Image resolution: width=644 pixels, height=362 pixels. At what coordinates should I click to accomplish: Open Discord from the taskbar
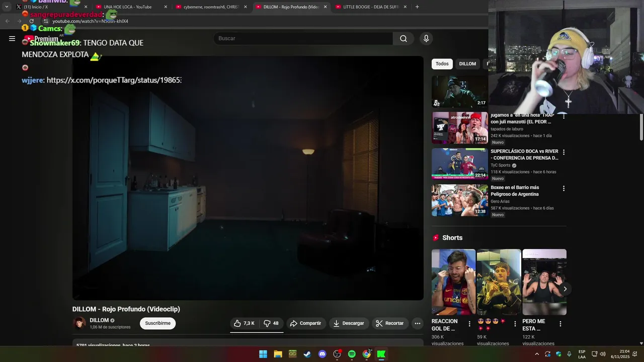(x=322, y=354)
